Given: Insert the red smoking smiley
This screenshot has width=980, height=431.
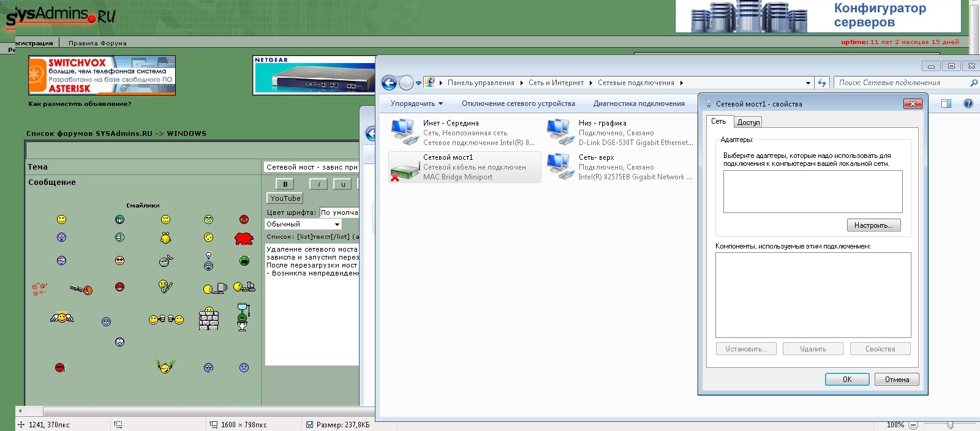Looking at the screenshot, I should (x=60, y=367).
